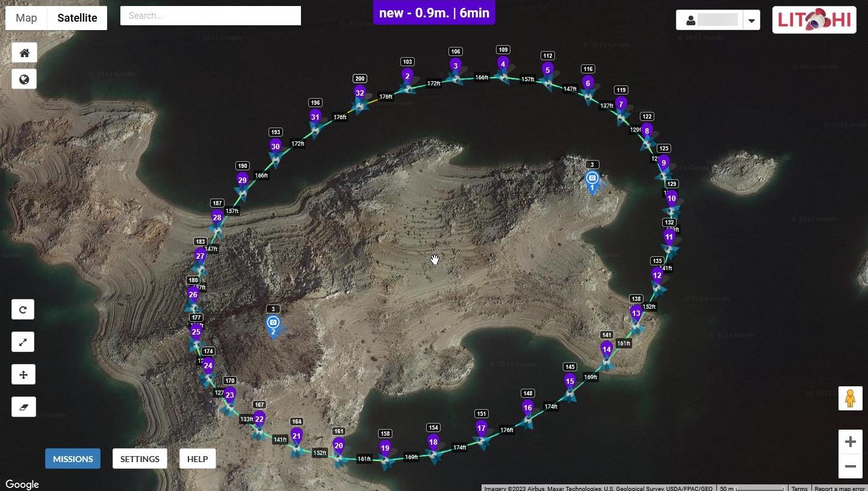
Task: Switch to Map view
Action: tap(26, 18)
